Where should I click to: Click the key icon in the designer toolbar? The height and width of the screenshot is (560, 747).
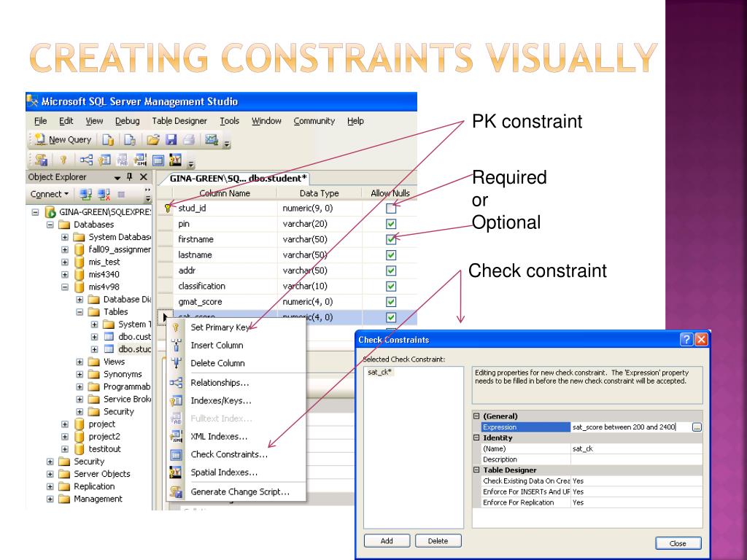click(63, 160)
